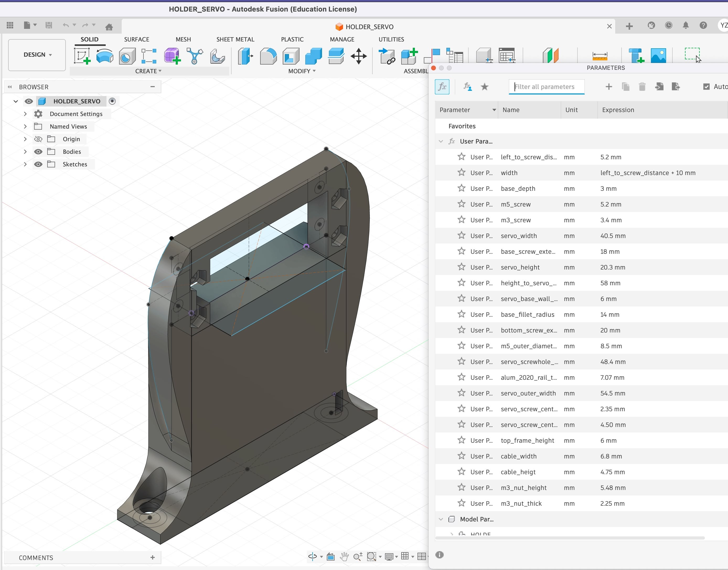
Task: Click add parameter plus icon
Action: point(609,87)
